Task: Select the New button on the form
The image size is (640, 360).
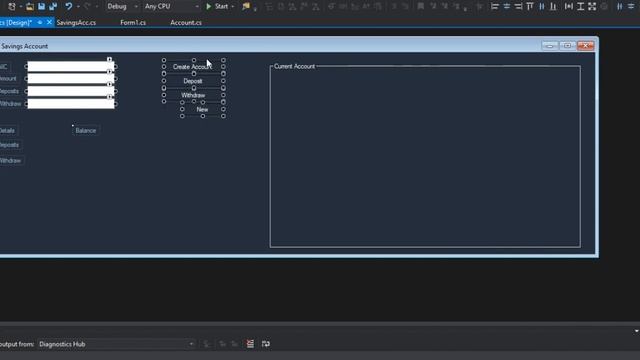Action: coord(202,109)
